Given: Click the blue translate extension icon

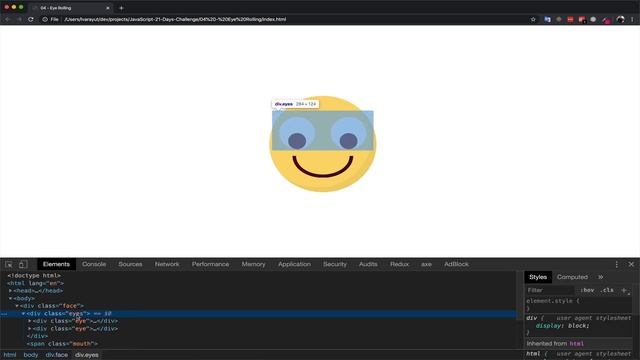Looking at the screenshot, I should pyautogui.click(x=547, y=19).
